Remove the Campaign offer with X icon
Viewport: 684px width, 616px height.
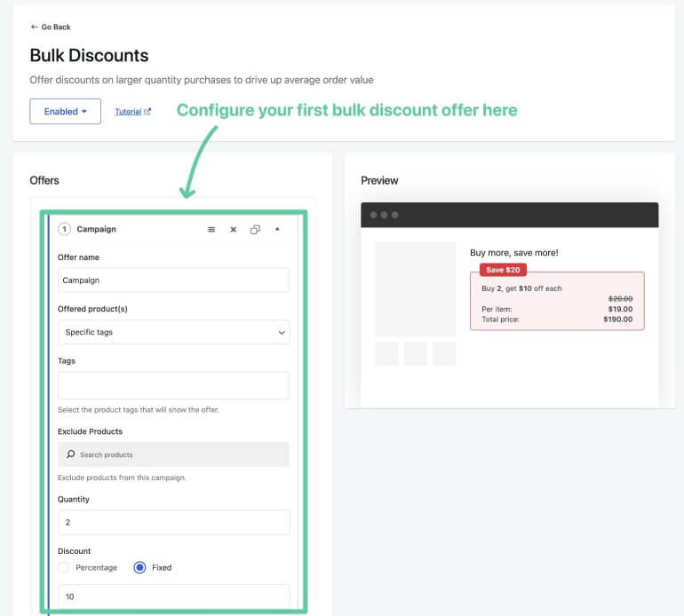(x=234, y=229)
